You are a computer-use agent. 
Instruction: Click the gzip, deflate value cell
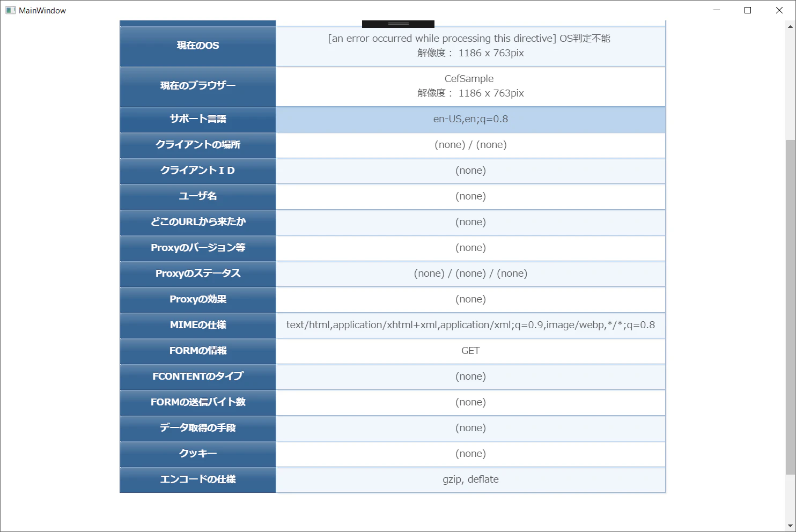click(470, 480)
